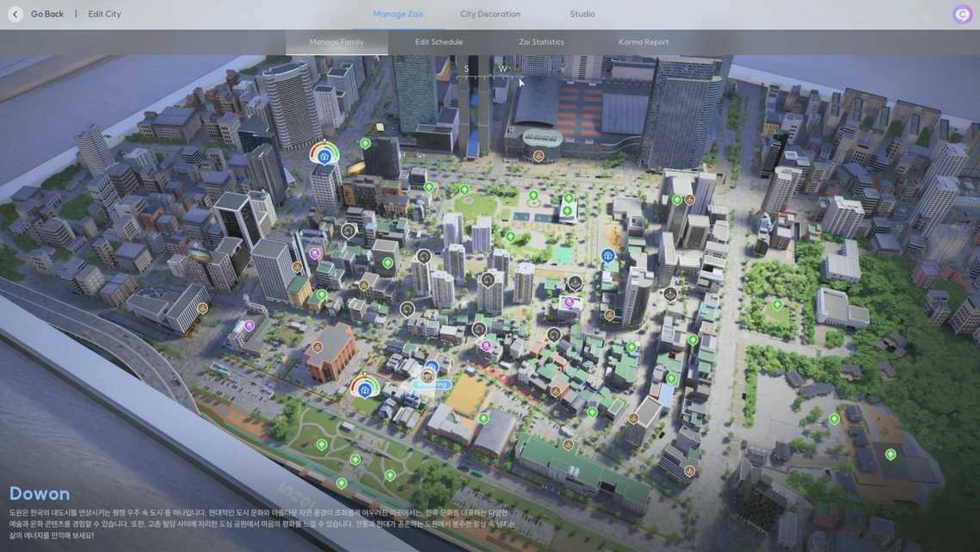980x552 pixels.
Task: Go to the Studio tab
Action: pos(582,14)
